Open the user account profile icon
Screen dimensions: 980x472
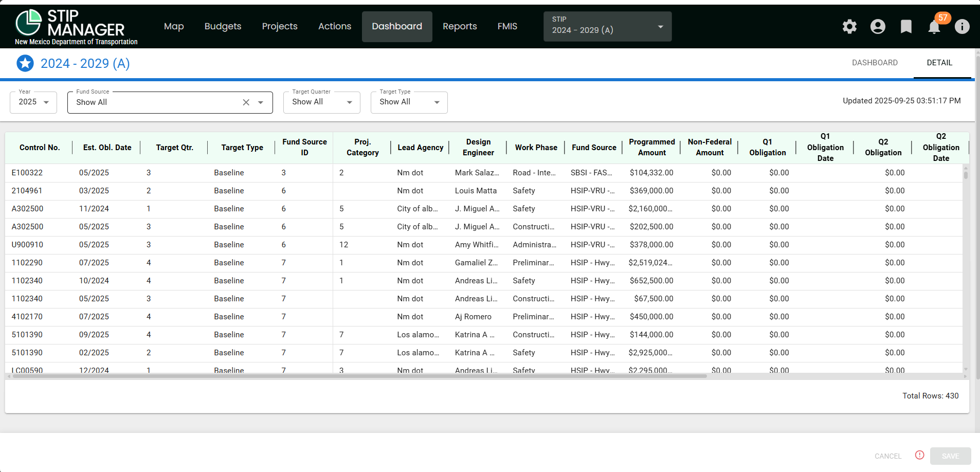878,26
